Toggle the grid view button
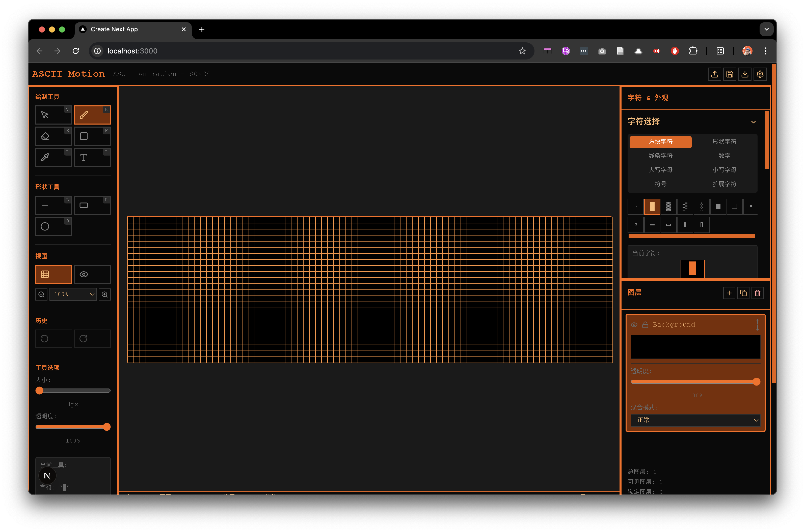 [53, 275]
